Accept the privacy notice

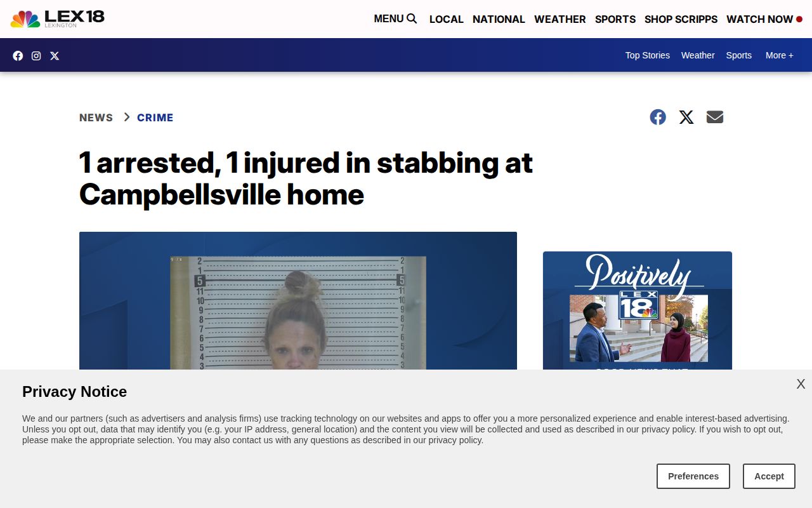coord(769,476)
